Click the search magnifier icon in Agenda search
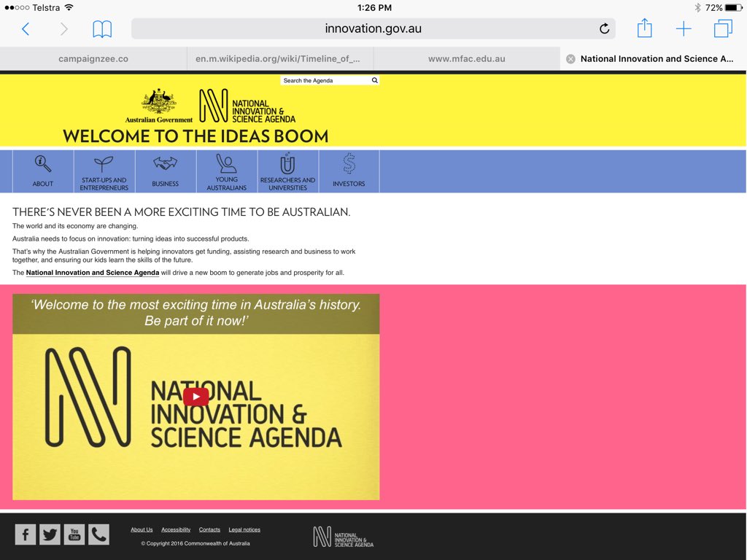The image size is (747, 560). [375, 80]
